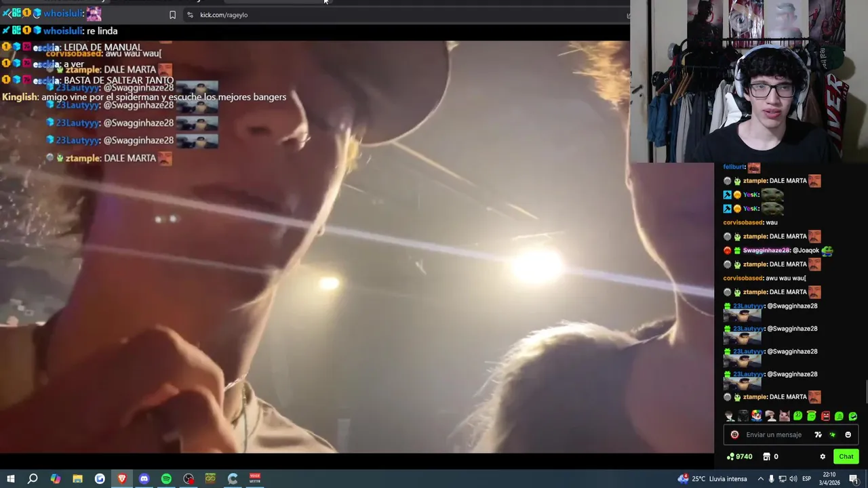The width and height of the screenshot is (868, 488).
Task: Pick the first person-portrait quick emote
Action: 730,416
